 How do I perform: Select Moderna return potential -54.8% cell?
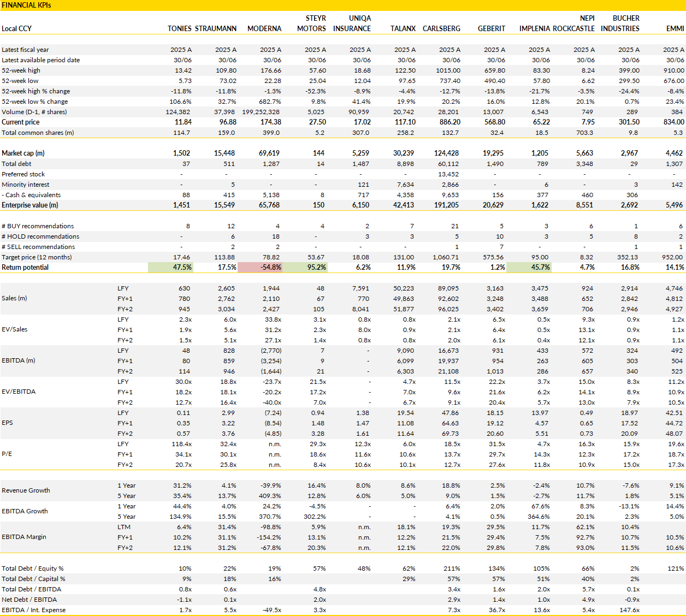(260, 268)
